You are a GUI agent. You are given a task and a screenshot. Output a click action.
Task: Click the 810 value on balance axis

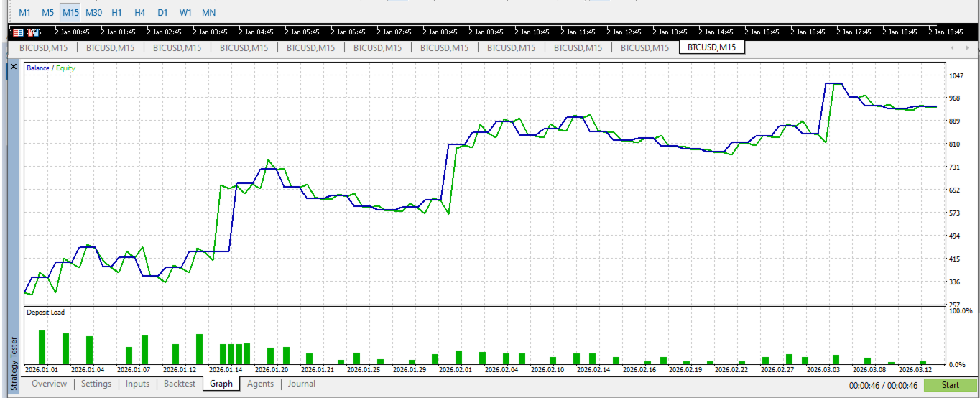954,144
